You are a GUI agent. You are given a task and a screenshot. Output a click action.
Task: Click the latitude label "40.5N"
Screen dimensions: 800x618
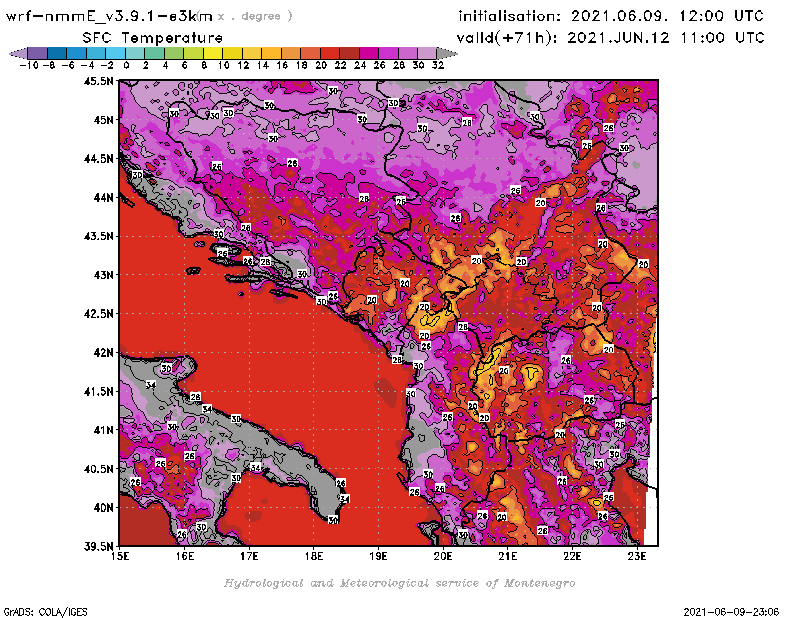pos(98,469)
